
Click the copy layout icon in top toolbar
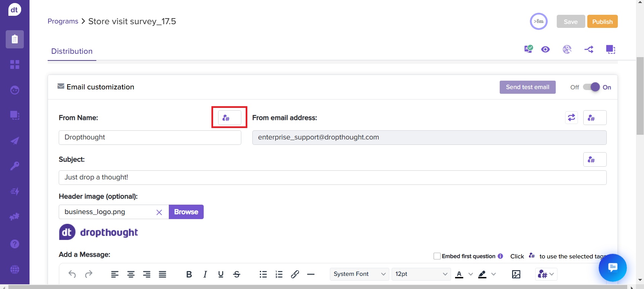[x=610, y=49]
